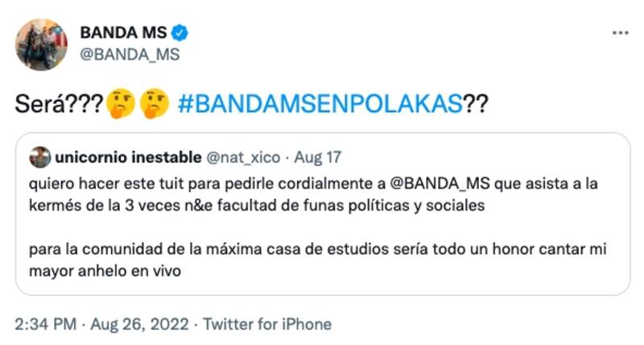This screenshot has width=644, height=345.
Task: Open the Twitter for iPhone source label
Action: click(x=266, y=324)
